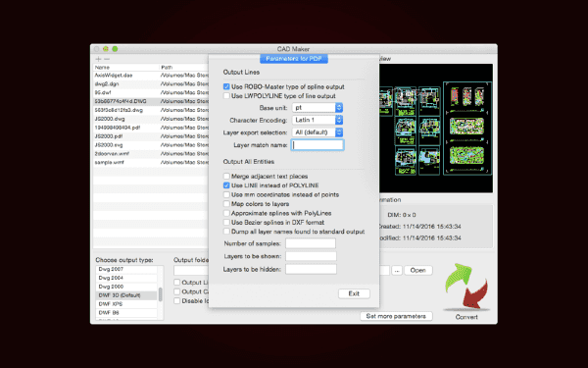Click the plus icon to add files
This screenshot has width=588, height=368.
98,59
